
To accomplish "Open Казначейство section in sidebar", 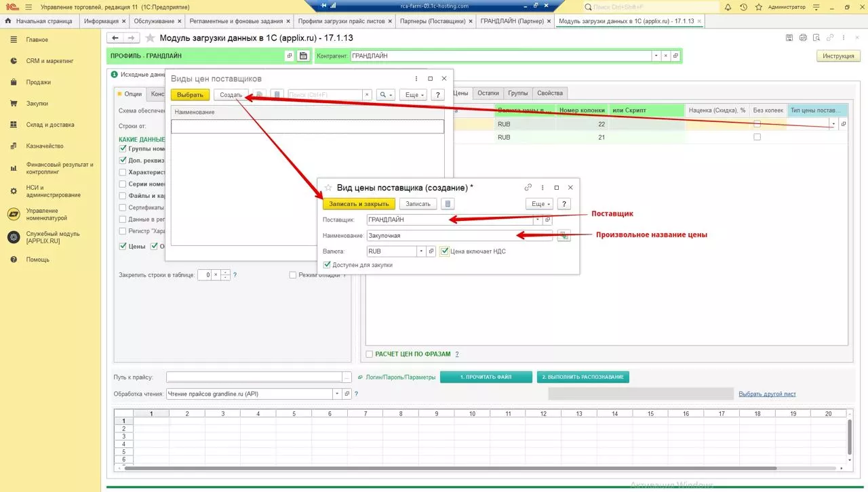I will tap(45, 146).
